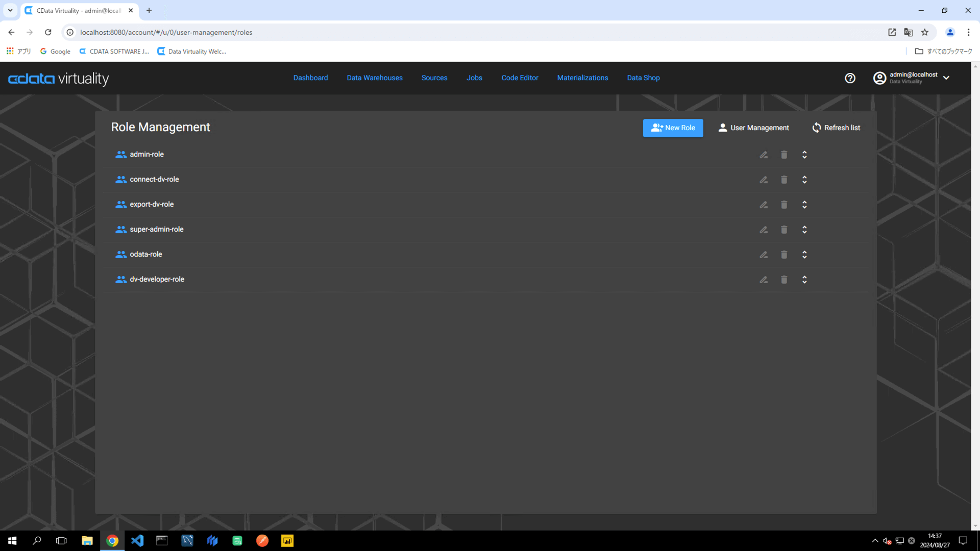The width and height of the screenshot is (980, 551).
Task: Go to the Code Editor tab
Action: tap(520, 78)
